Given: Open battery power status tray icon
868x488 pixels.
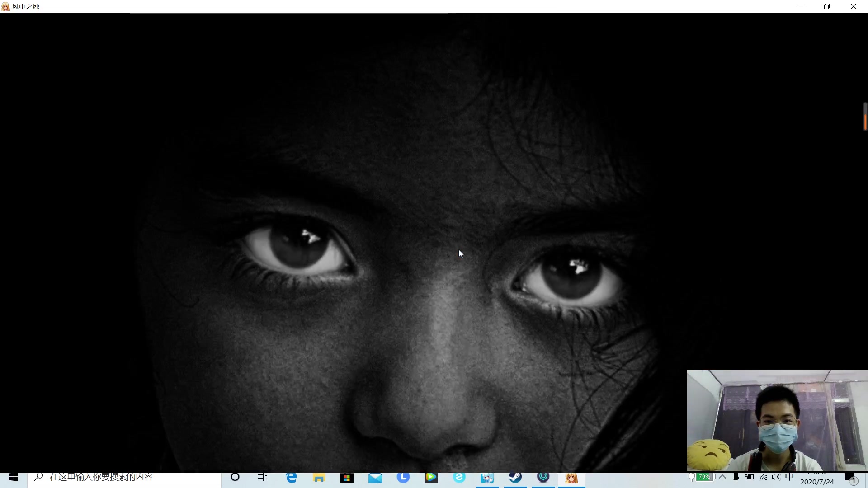Looking at the screenshot, I should [x=750, y=477].
